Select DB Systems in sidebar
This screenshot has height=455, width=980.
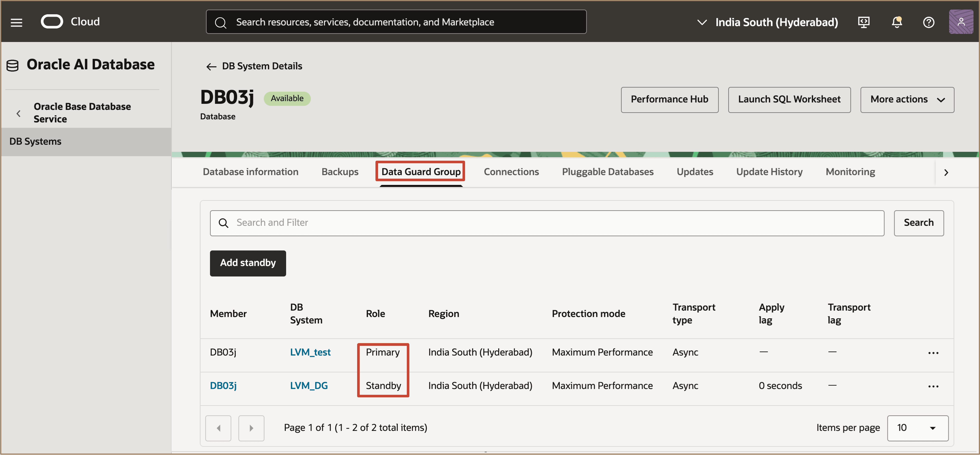click(x=35, y=142)
